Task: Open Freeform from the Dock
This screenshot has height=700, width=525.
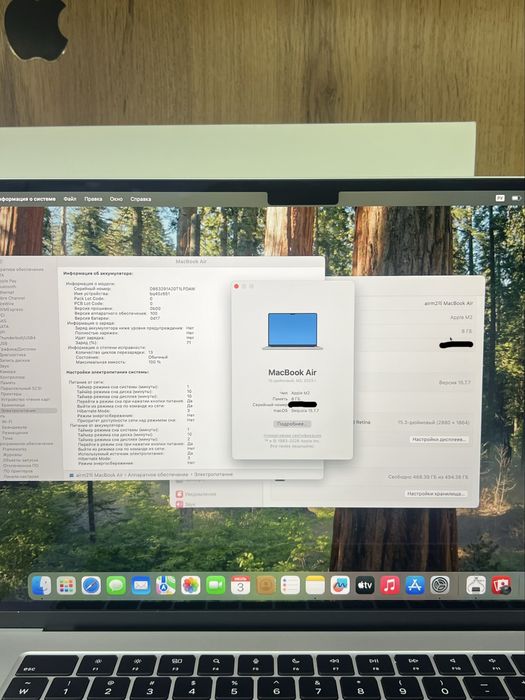Action: [x=340, y=585]
